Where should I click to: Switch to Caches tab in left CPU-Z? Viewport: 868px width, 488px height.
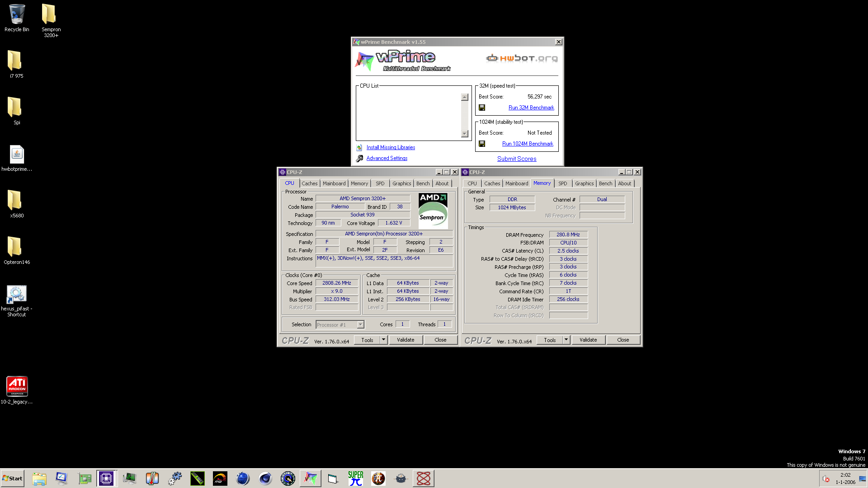click(310, 183)
